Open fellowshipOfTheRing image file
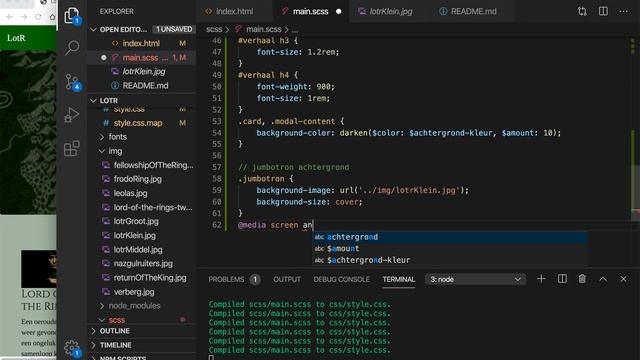Screen dimensions: 640x360 pos(153,165)
